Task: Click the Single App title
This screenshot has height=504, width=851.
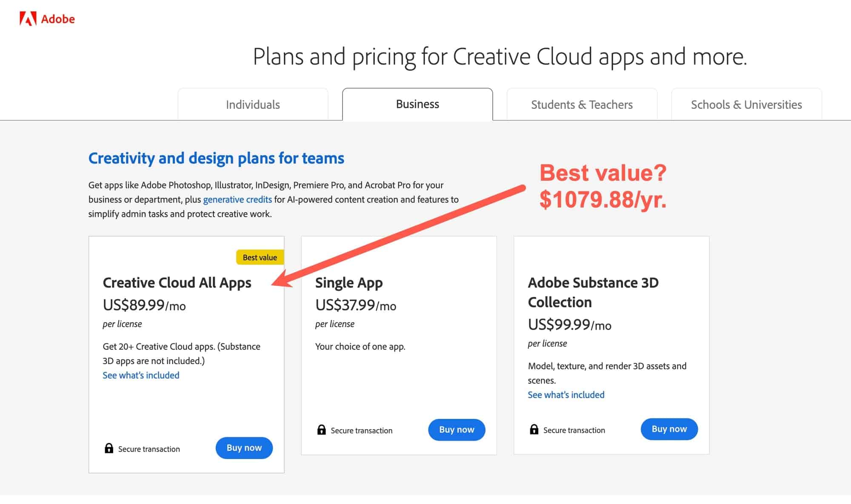Action: 349,283
